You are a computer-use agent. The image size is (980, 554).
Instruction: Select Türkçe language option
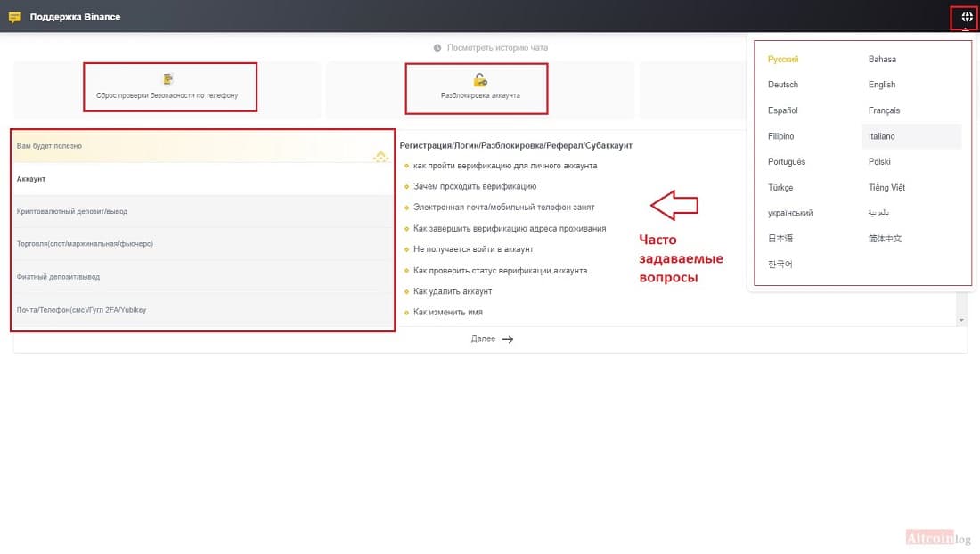pyautogui.click(x=780, y=187)
